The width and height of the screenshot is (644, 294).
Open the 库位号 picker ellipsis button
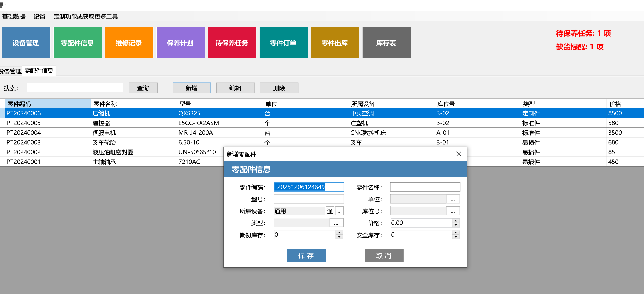click(453, 211)
